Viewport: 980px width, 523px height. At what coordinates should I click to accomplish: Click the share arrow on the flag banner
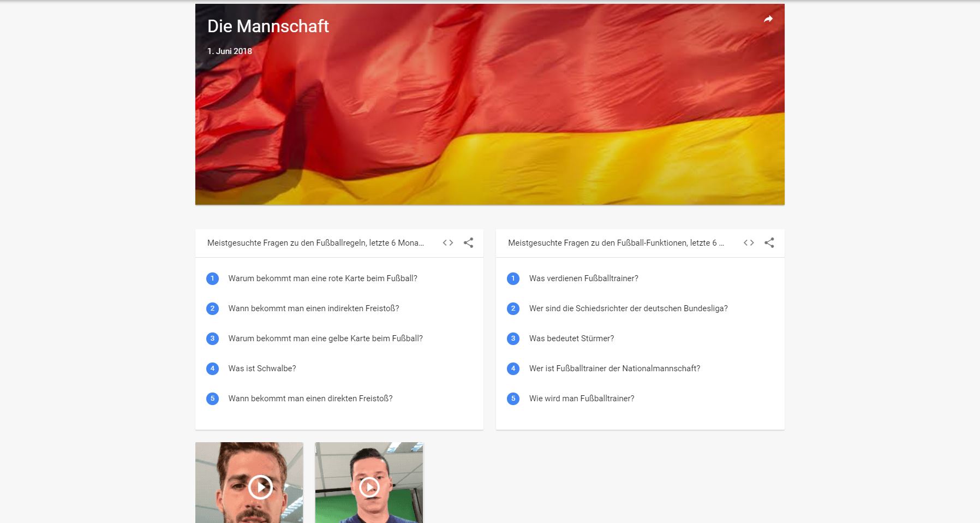pos(768,19)
